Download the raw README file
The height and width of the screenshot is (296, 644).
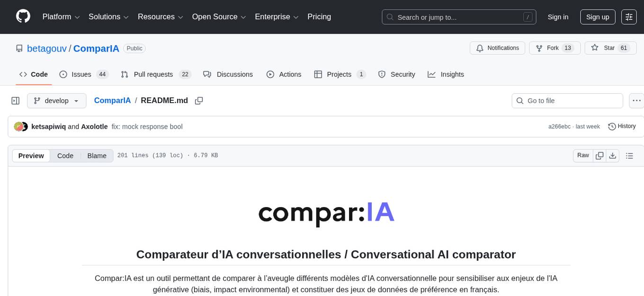click(613, 155)
